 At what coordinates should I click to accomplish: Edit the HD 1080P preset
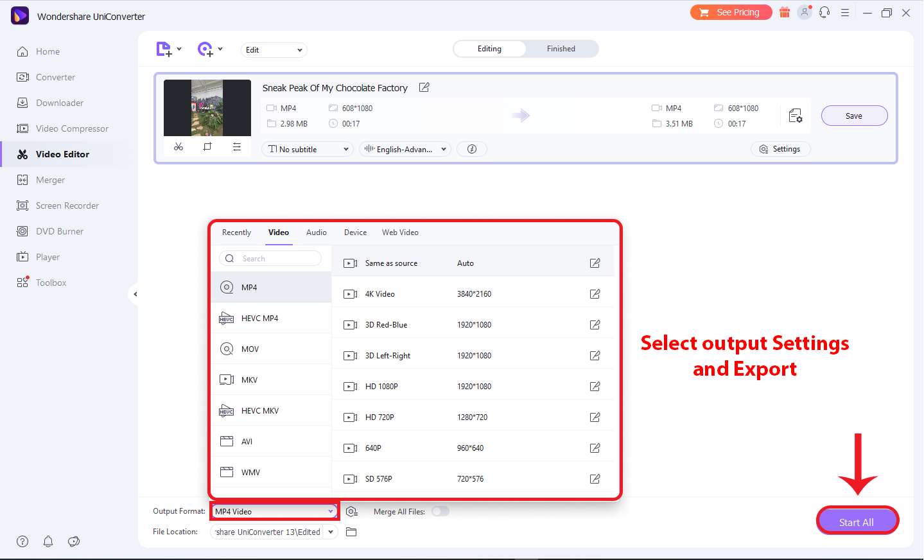coord(595,387)
